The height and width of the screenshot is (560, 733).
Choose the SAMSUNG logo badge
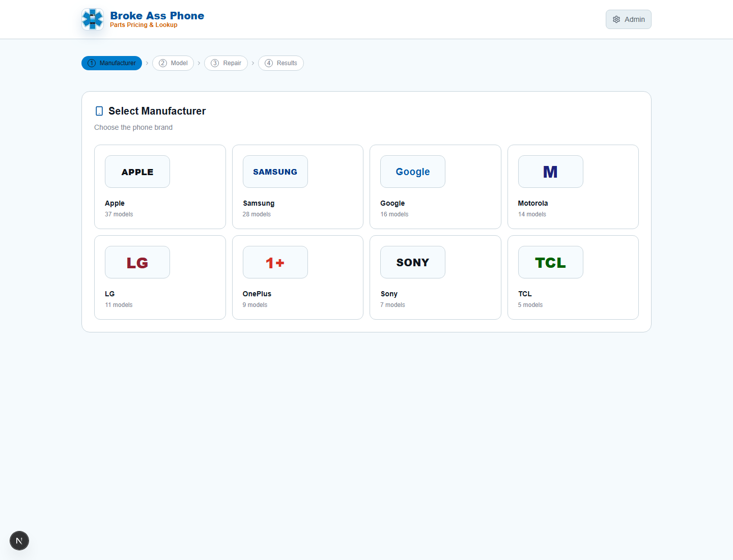click(x=275, y=172)
